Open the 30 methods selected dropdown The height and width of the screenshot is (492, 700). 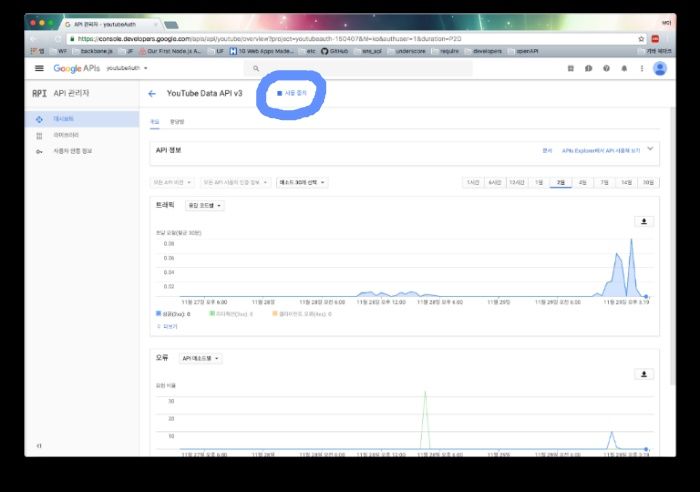(x=302, y=182)
